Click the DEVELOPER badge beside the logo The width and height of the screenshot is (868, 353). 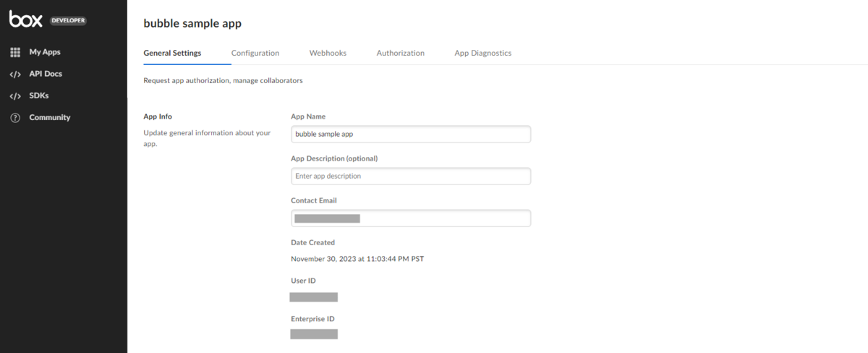click(69, 20)
